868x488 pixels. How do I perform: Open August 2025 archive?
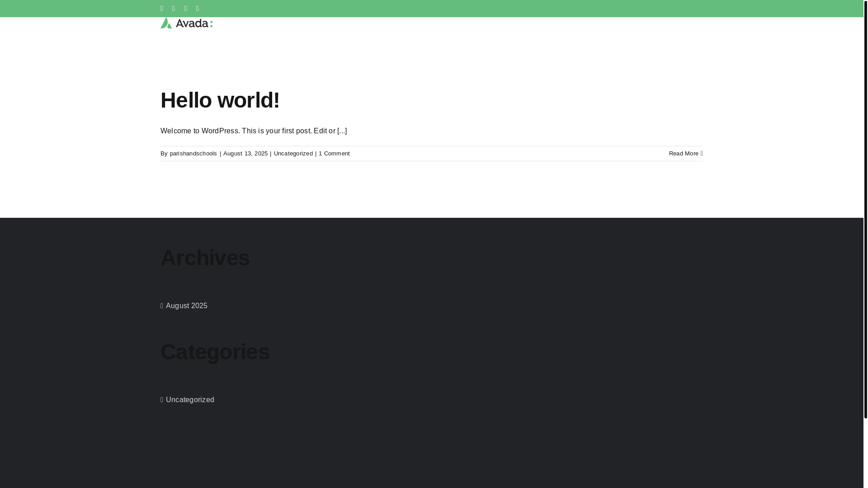click(x=187, y=306)
